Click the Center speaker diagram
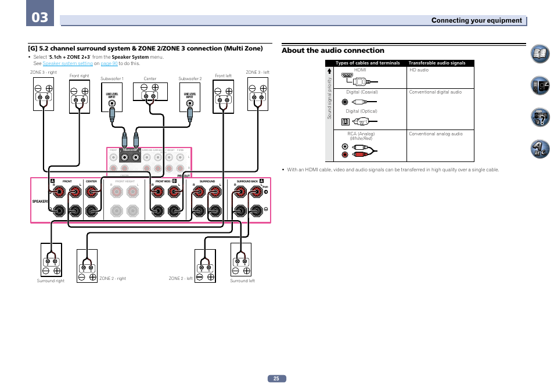This screenshot has height=392, width=554. 150,92
